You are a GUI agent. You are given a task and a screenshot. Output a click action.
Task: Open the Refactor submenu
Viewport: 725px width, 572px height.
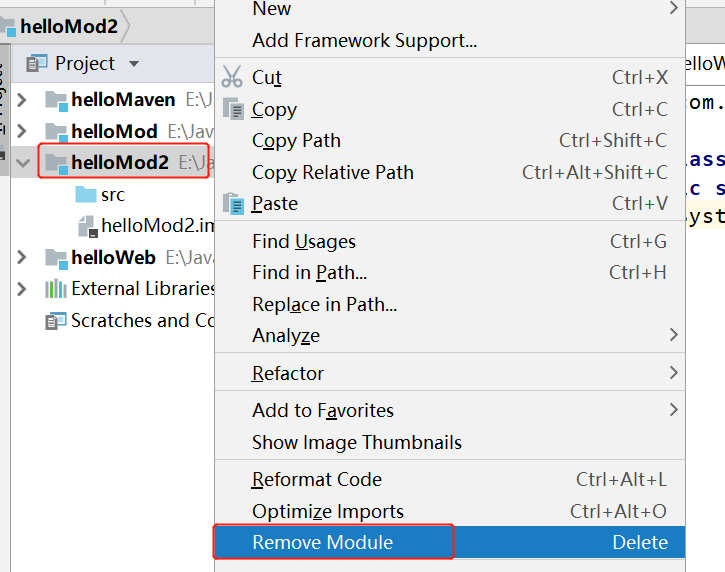(x=288, y=374)
